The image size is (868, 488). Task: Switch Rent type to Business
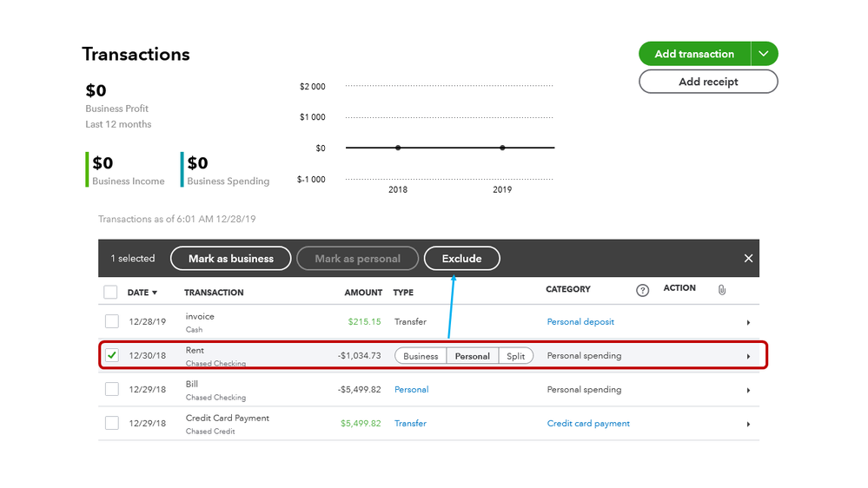pos(421,356)
